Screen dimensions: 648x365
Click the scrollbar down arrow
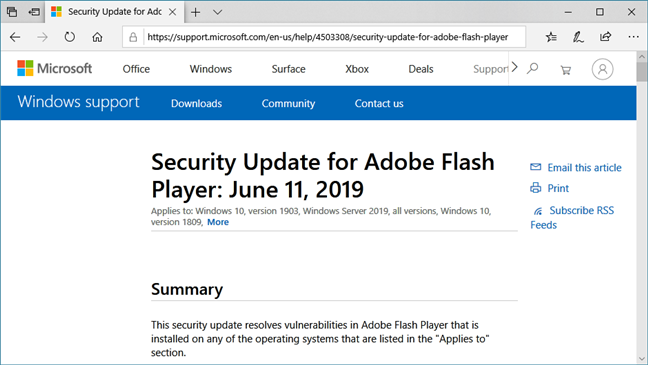coord(642,359)
